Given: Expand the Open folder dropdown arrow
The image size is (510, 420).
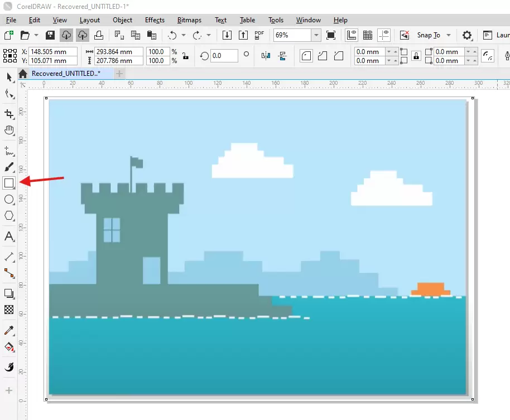Looking at the screenshot, I should pos(36,35).
